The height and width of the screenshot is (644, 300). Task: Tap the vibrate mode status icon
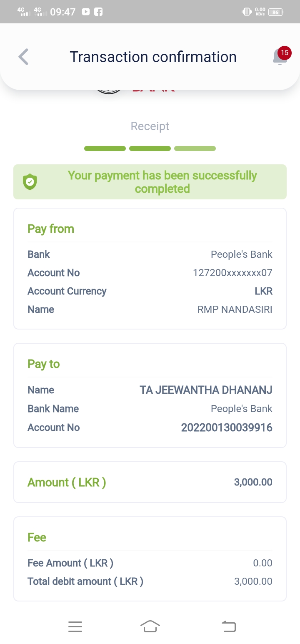[x=247, y=12]
